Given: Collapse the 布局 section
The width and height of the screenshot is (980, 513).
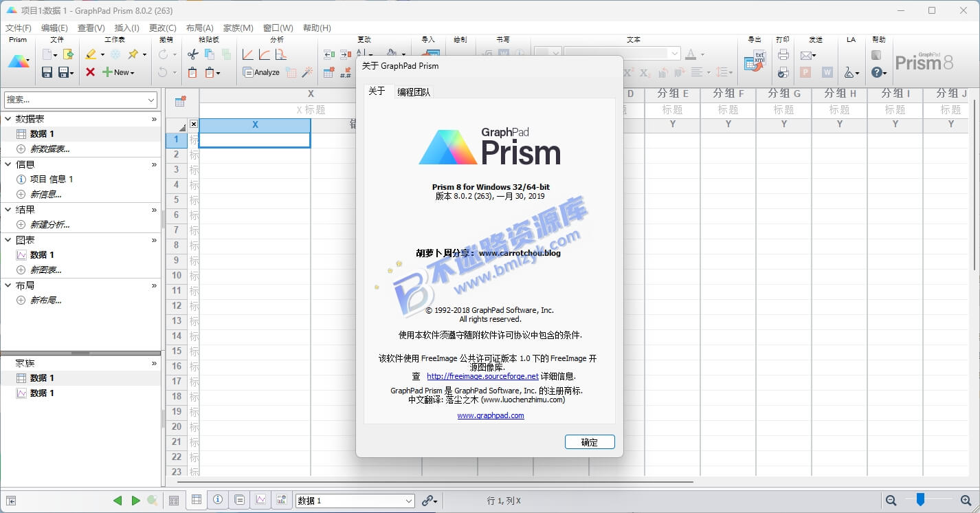Looking at the screenshot, I should click(8, 285).
